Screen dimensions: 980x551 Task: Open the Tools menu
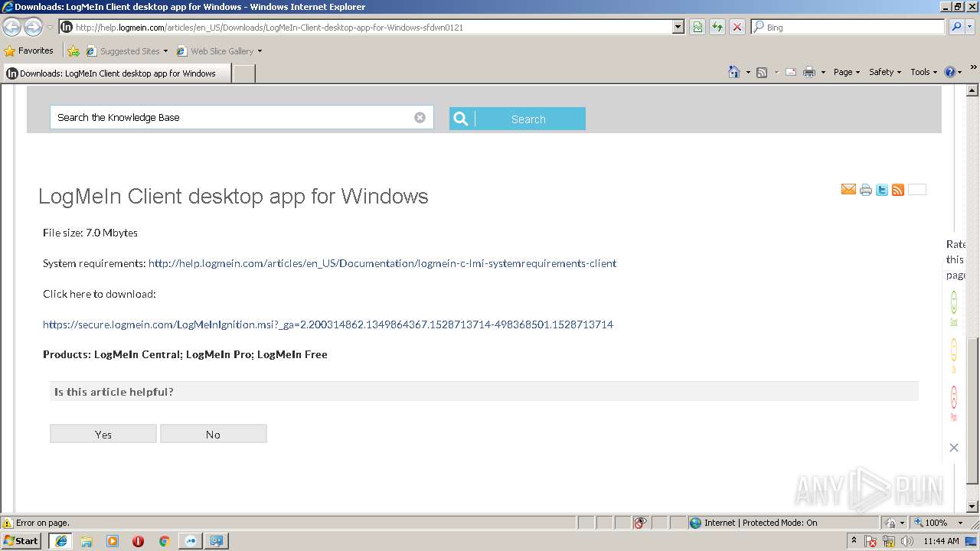[924, 72]
